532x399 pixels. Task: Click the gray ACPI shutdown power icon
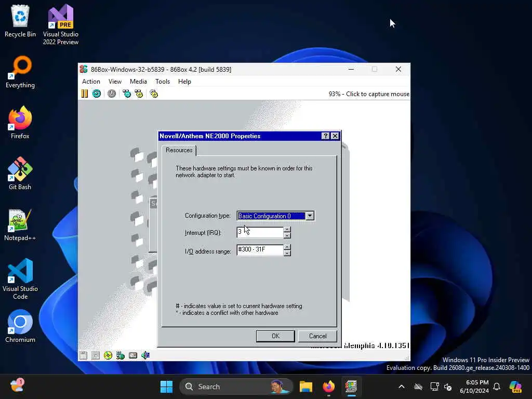coord(112,94)
